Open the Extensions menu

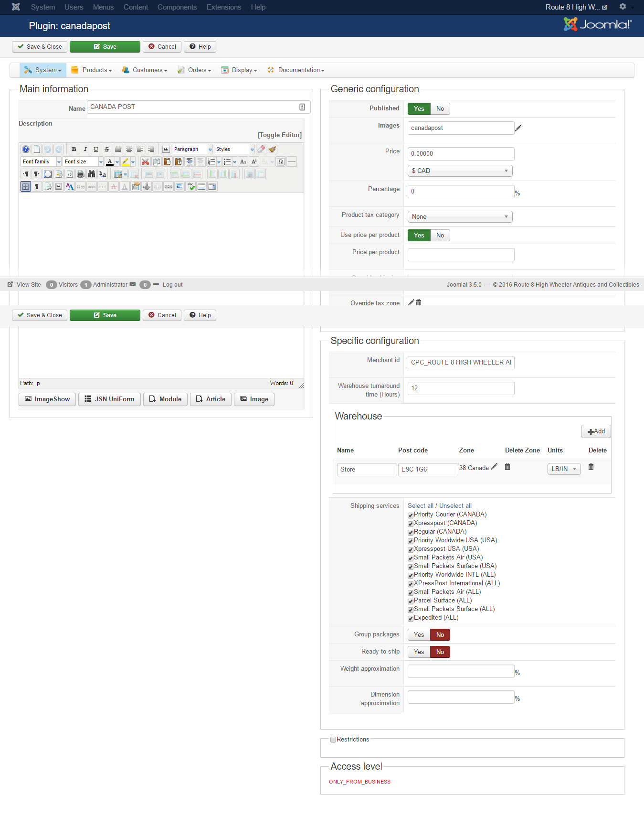[224, 7]
